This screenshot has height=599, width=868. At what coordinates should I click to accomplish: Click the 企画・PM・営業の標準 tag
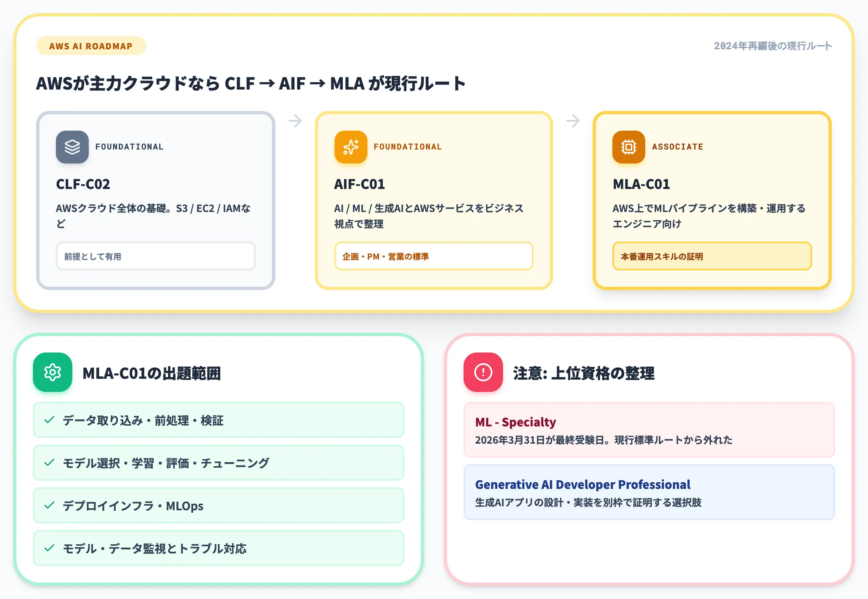434,256
